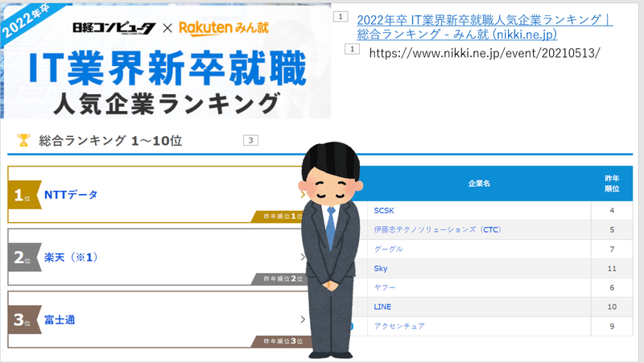Screen dimensions: 644x363
Task: Open the 2022年卒 IT業界新卒就職人気企業ランキング link
Action: coord(485,27)
